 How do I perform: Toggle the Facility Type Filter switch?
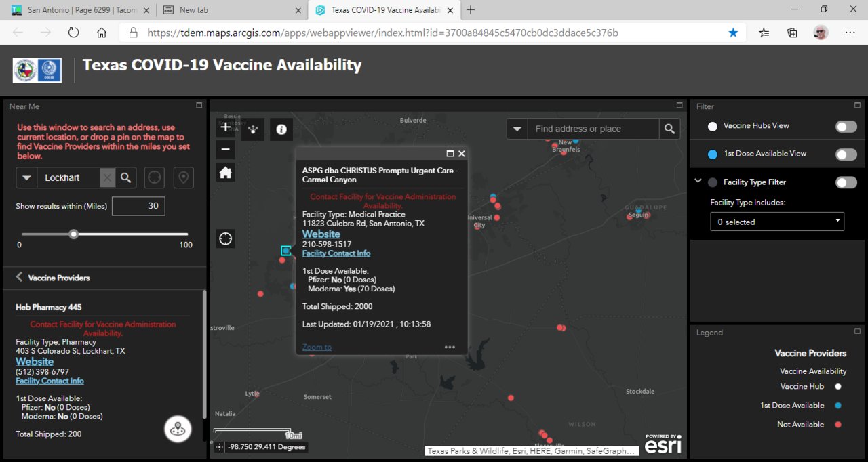pos(846,182)
